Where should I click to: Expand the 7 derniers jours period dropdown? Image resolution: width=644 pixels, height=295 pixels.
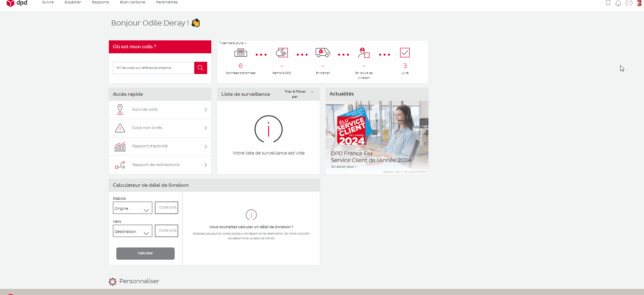pyautogui.click(x=233, y=43)
